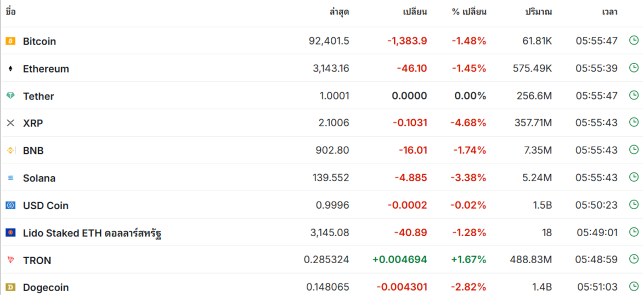Image resolution: width=644 pixels, height=295 pixels.
Task: Click the USD Coin logo icon
Action: [x=10, y=205]
